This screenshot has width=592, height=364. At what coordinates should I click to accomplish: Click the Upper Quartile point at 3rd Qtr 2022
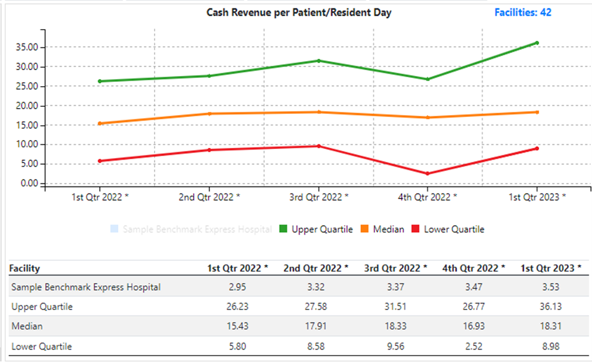click(x=319, y=61)
